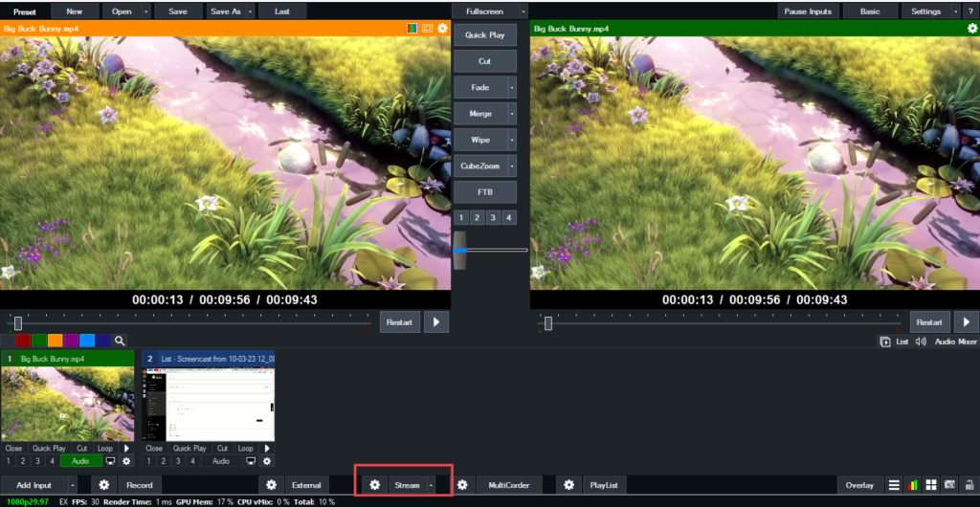Open the output window settings gear

coord(972,28)
